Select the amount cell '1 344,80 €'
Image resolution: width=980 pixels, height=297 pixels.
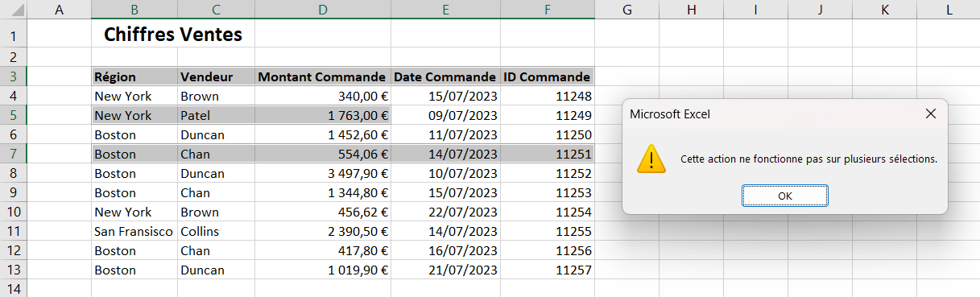click(x=323, y=192)
